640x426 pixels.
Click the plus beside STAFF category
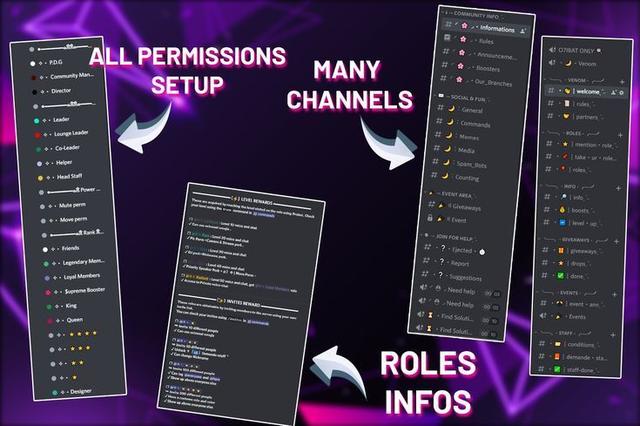613,335
